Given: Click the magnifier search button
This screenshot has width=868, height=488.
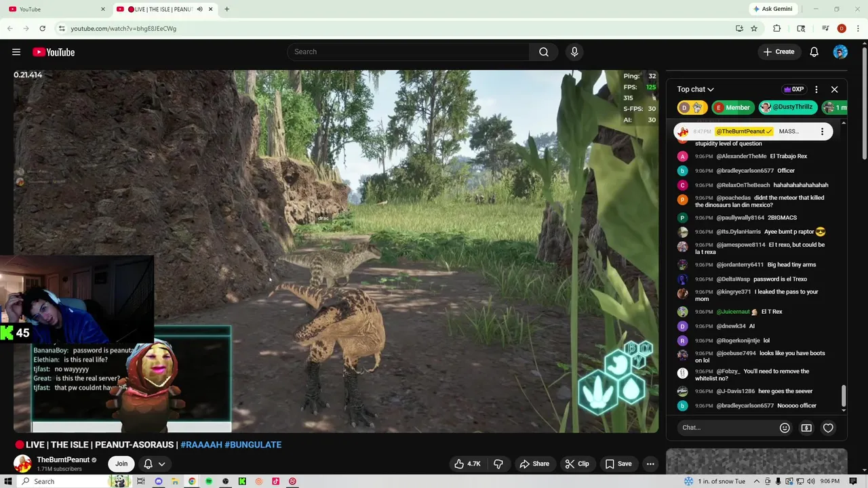Looking at the screenshot, I should tap(544, 52).
